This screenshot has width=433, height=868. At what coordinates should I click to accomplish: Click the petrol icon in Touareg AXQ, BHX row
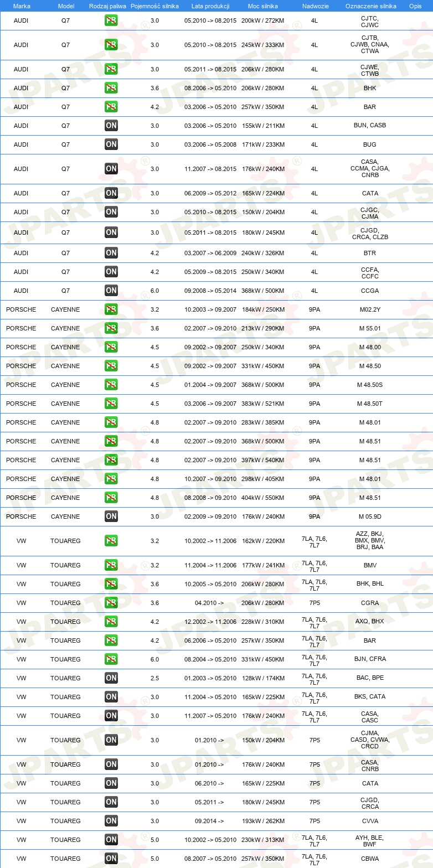click(111, 622)
